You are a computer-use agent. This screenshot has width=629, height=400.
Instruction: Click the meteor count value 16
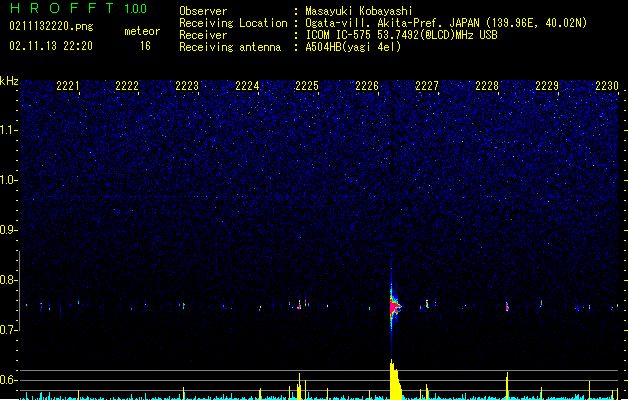tap(145, 46)
